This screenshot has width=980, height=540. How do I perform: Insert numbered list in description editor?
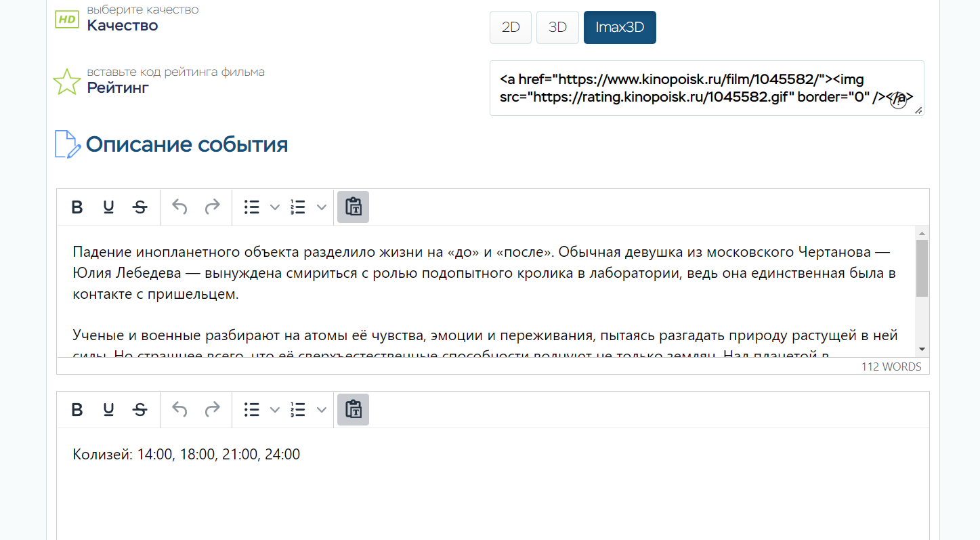coord(298,207)
